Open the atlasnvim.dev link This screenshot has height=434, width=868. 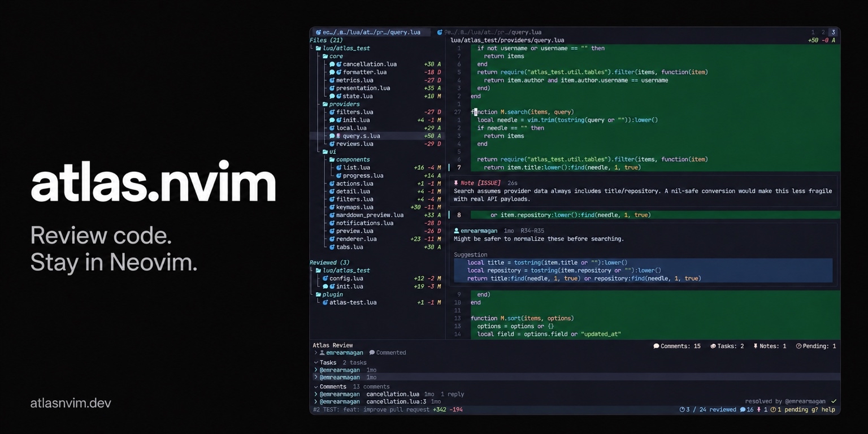pyautogui.click(x=71, y=403)
